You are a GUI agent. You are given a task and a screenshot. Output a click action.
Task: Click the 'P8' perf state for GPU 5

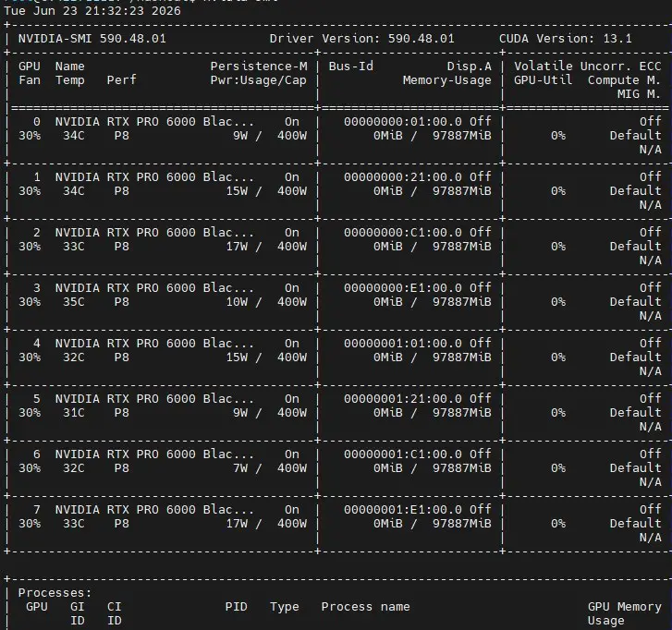[x=122, y=413]
